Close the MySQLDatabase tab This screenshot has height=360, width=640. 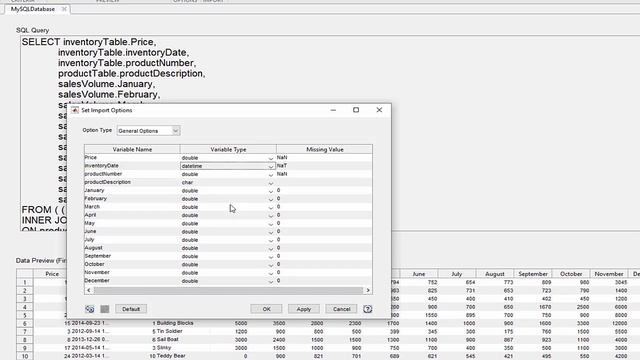click(64, 9)
